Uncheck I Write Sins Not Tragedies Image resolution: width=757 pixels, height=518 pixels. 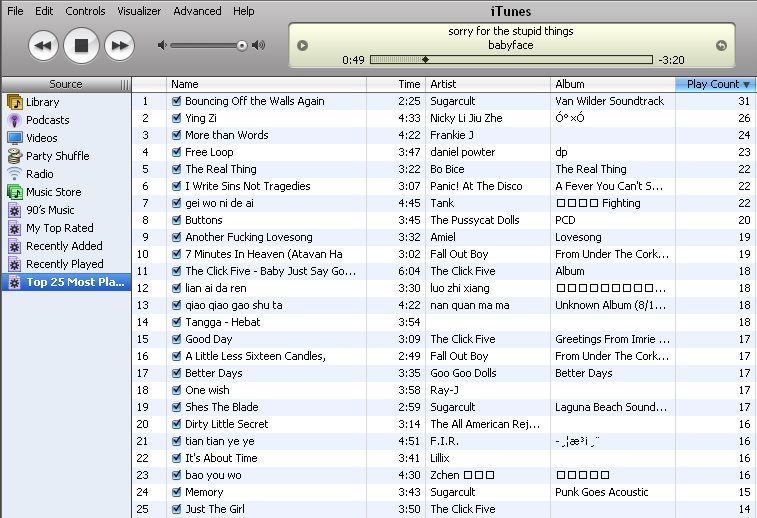[x=176, y=186]
